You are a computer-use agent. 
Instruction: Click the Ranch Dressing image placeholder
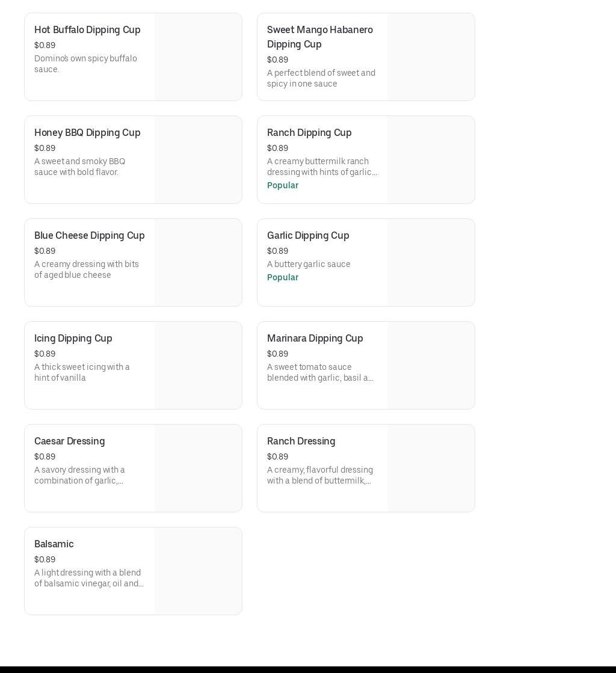click(x=431, y=469)
